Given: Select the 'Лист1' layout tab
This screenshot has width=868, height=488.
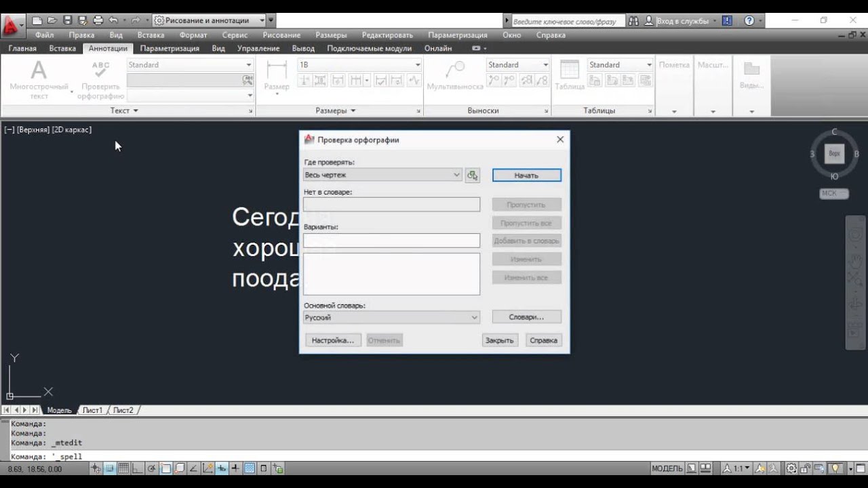Looking at the screenshot, I should point(92,410).
